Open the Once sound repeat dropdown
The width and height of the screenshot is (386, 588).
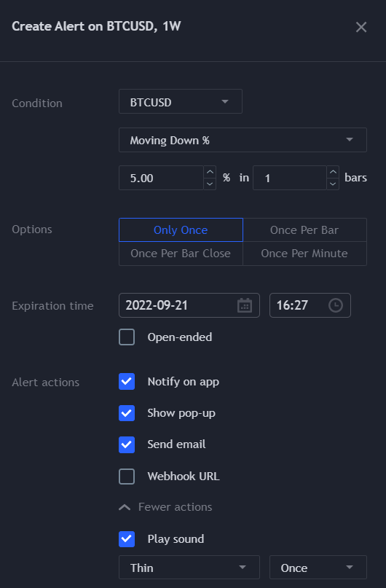point(318,568)
